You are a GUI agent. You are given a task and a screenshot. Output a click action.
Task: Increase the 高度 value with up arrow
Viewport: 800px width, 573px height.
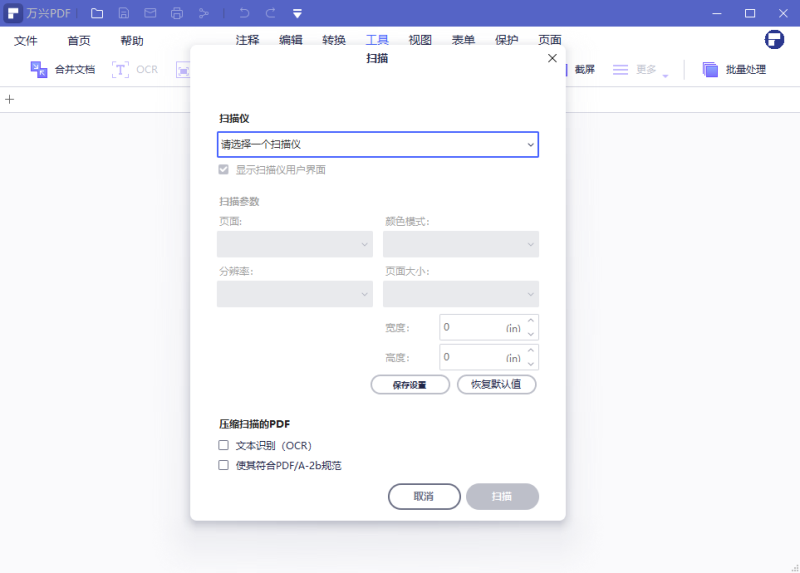pyautogui.click(x=531, y=351)
